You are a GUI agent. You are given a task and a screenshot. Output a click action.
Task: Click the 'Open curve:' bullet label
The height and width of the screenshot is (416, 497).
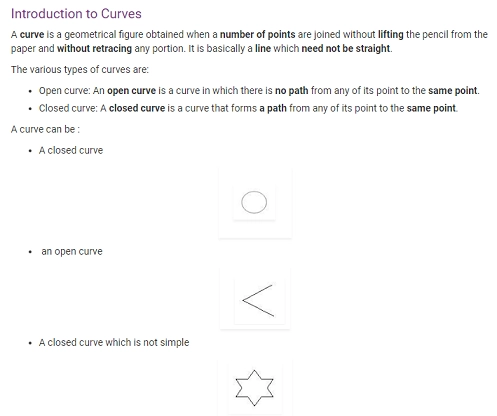click(65, 91)
